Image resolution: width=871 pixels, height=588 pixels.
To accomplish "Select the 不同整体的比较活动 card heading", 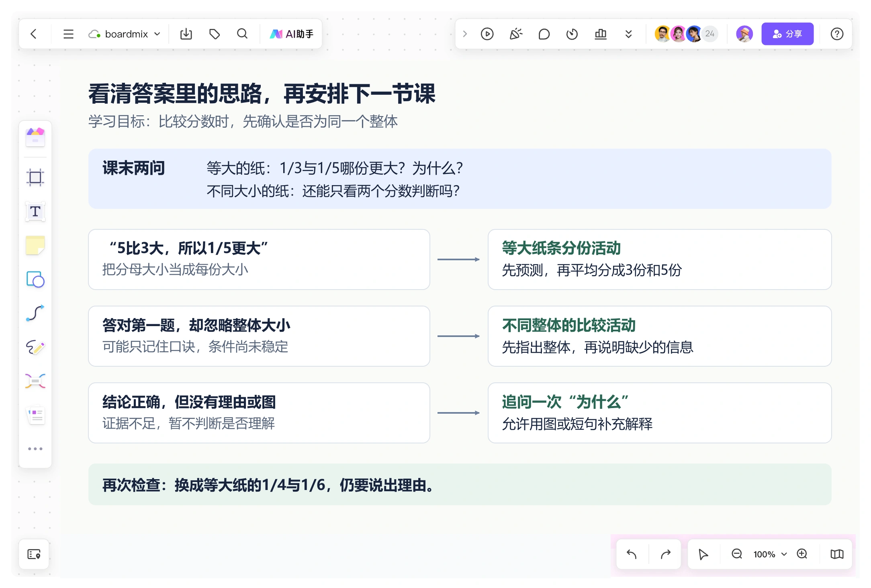I will click(x=569, y=325).
